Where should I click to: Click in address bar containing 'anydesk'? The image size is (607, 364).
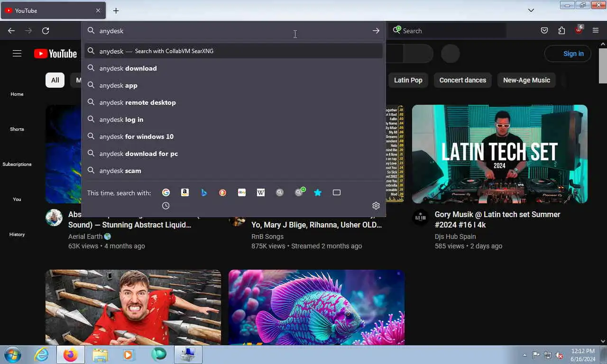coord(233,31)
